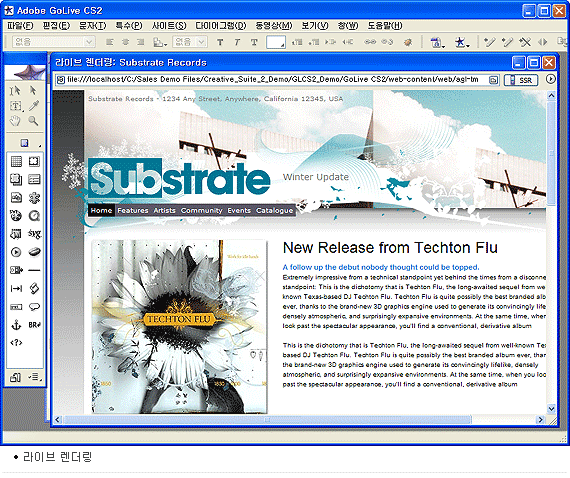The height and width of the screenshot is (478, 570).
Task: Open the font size dropdown
Action: click(190, 42)
